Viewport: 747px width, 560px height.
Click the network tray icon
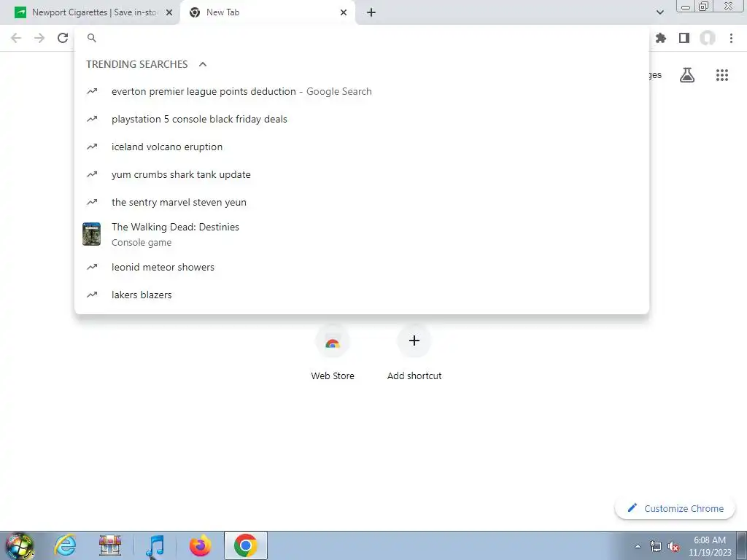pos(656,546)
